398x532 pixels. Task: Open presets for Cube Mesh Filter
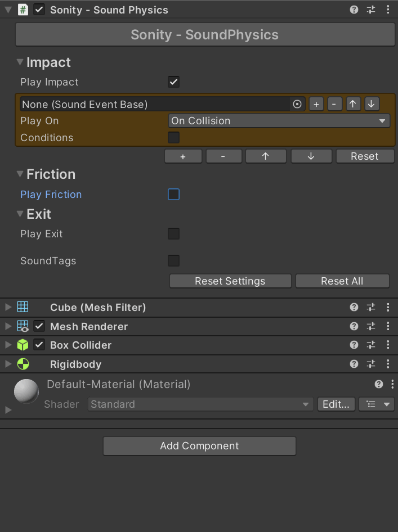(371, 307)
